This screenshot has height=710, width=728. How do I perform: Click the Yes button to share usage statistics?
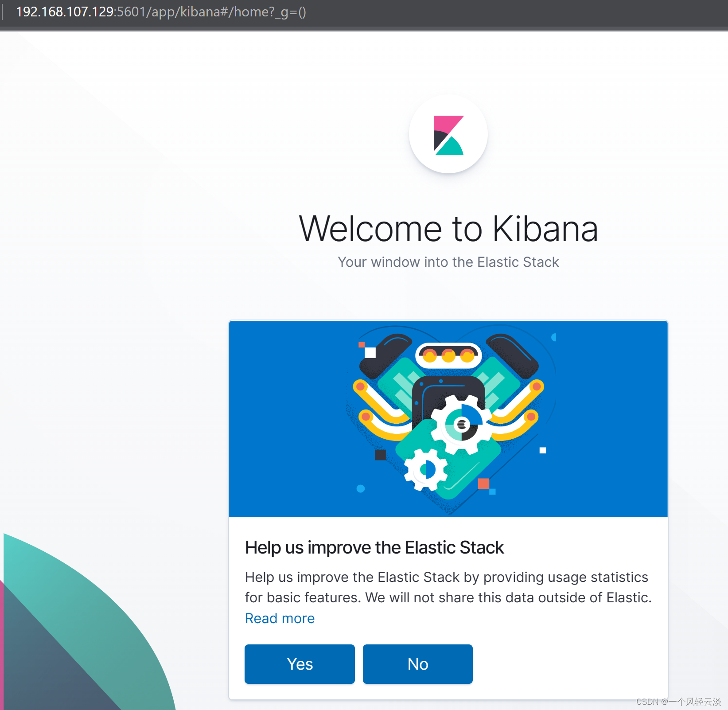[x=300, y=664]
